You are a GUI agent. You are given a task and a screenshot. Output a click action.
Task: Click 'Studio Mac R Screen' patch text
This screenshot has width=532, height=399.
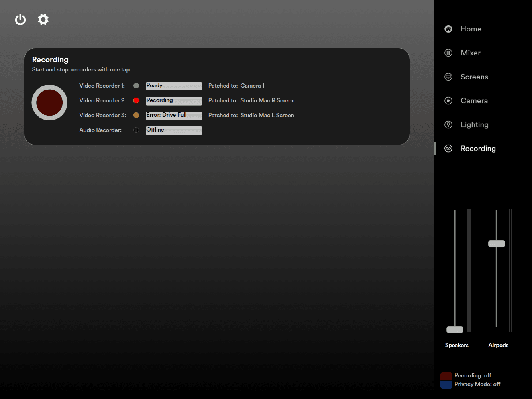(267, 100)
